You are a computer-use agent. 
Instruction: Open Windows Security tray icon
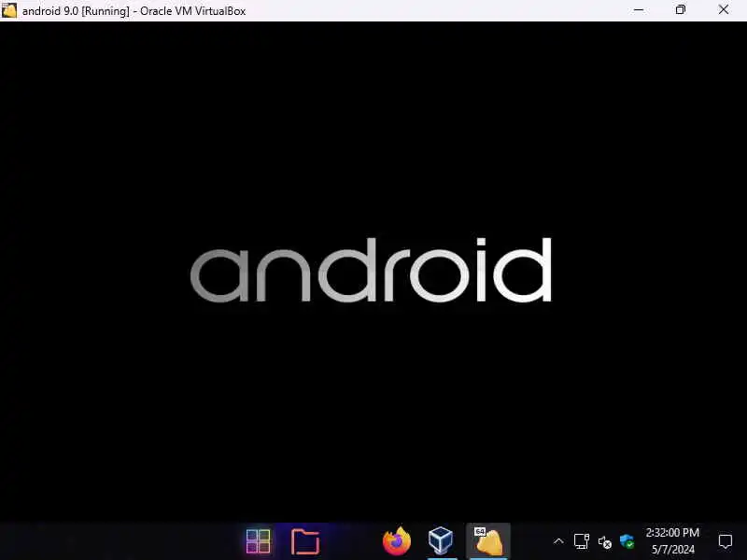[x=627, y=541]
